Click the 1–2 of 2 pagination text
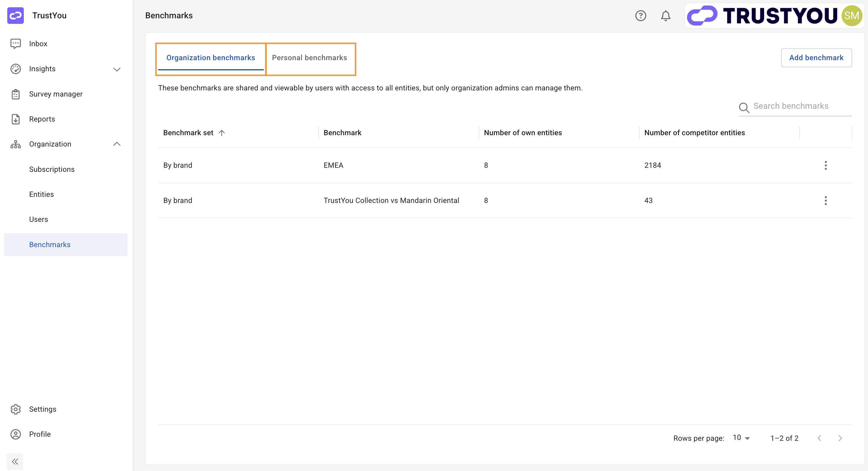Screen dimensions: 868x471 click(x=784, y=438)
